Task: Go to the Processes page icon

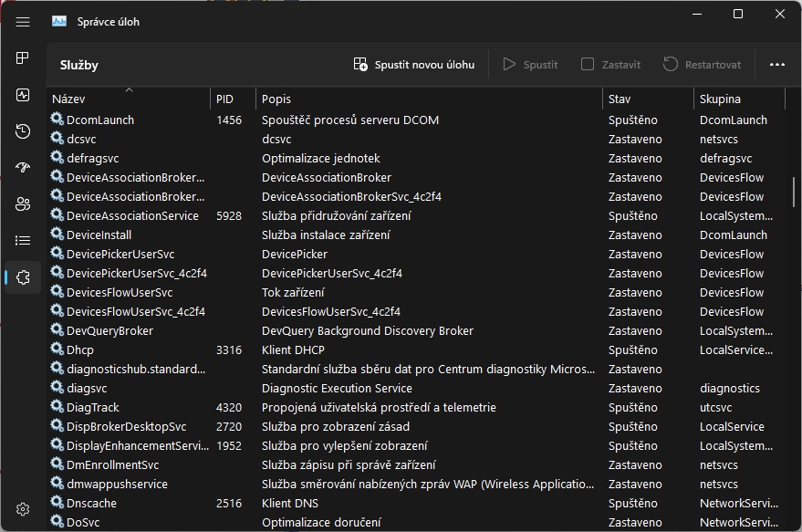Action: click(x=23, y=57)
